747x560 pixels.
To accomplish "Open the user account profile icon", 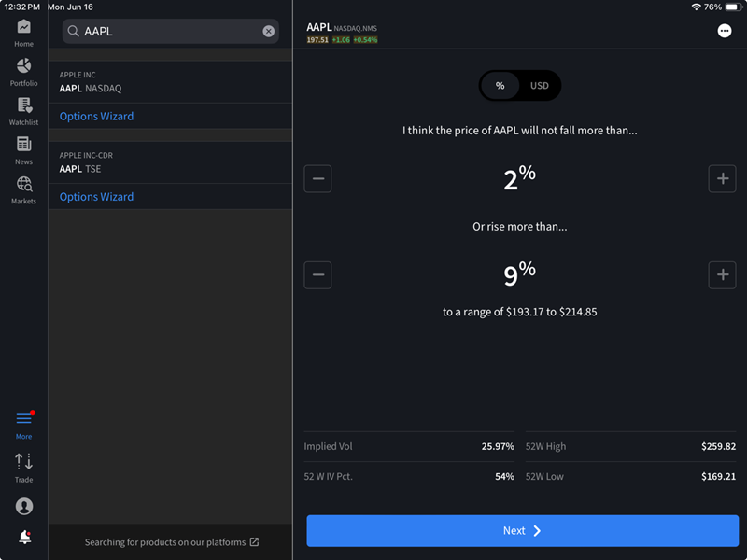I will pos(24,506).
